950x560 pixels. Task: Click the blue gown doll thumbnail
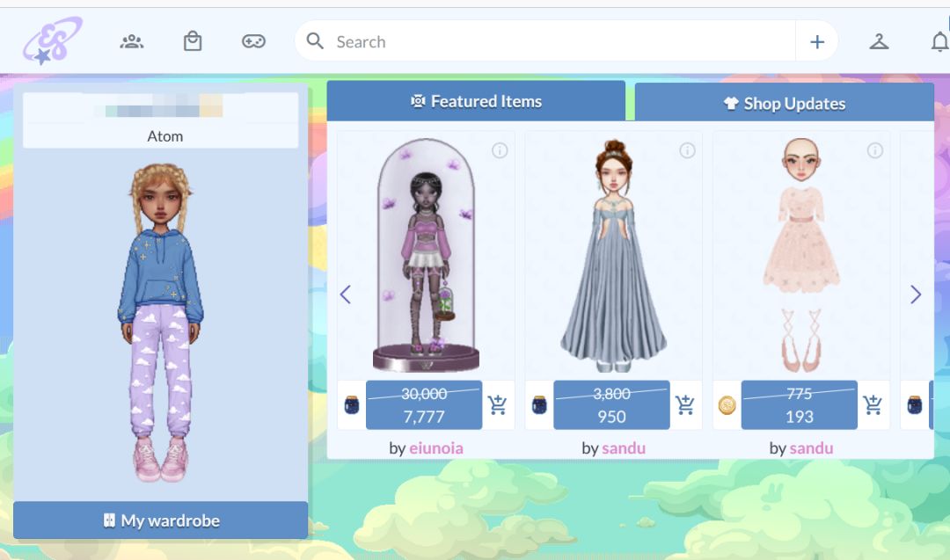pyautogui.click(x=614, y=254)
